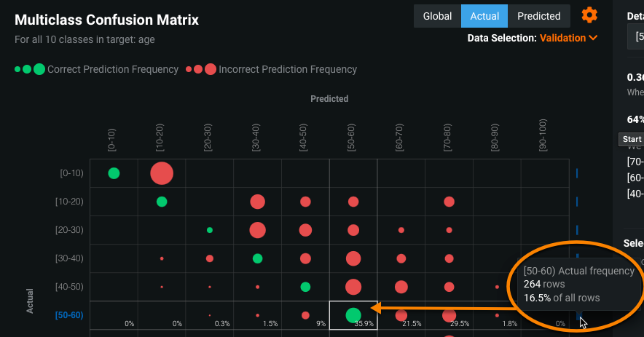Image resolution: width=644 pixels, height=337 pixels.
Task: Select the [50-60) actual row label
Action: pyautogui.click(x=69, y=315)
